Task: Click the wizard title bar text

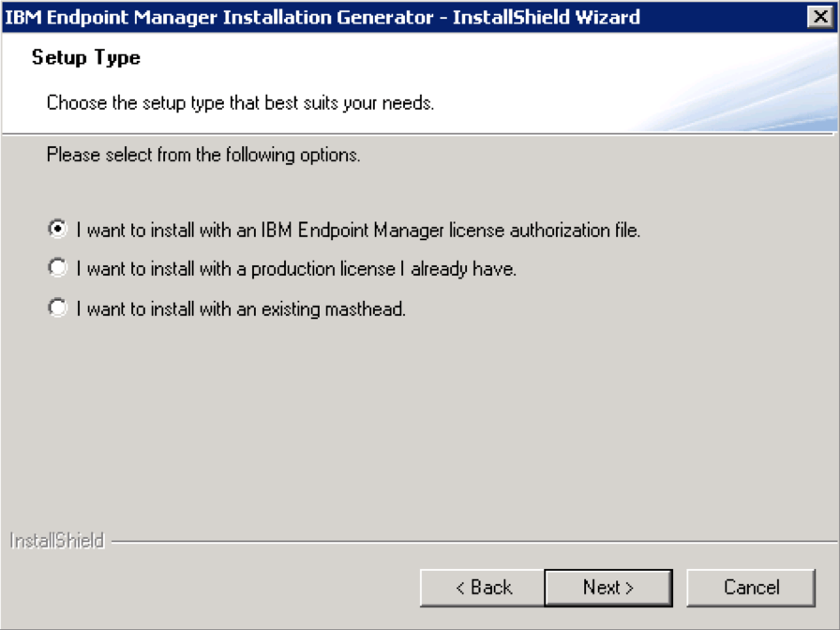Action: [323, 17]
